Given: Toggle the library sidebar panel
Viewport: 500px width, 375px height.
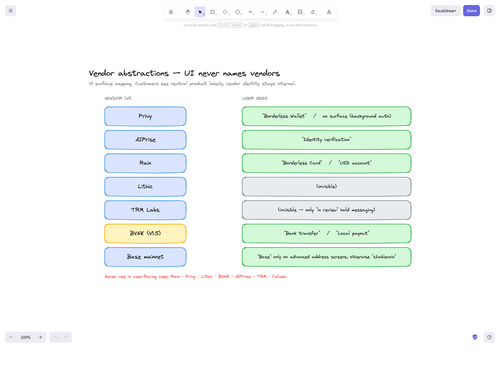Looking at the screenshot, I should 489,11.
